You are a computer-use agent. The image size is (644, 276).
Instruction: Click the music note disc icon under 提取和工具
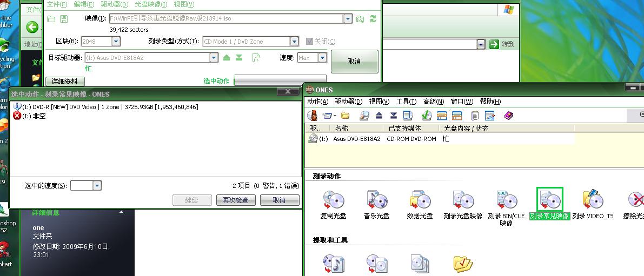(x=333, y=264)
